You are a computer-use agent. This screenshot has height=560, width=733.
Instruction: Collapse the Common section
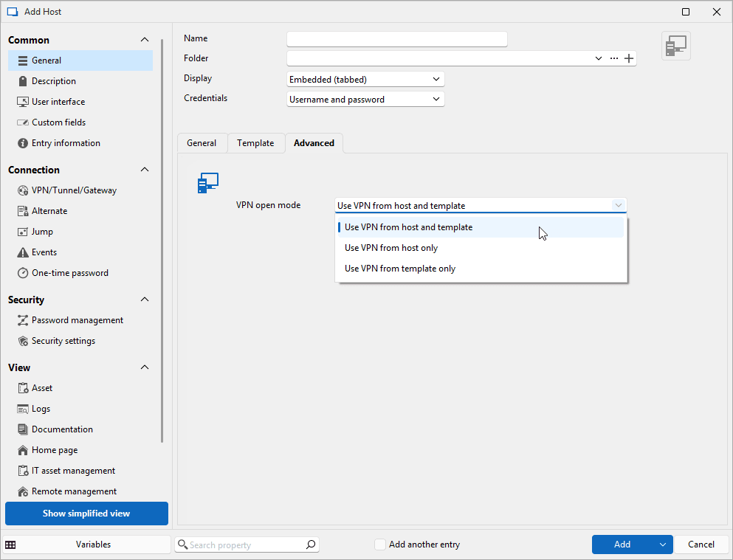coord(145,40)
